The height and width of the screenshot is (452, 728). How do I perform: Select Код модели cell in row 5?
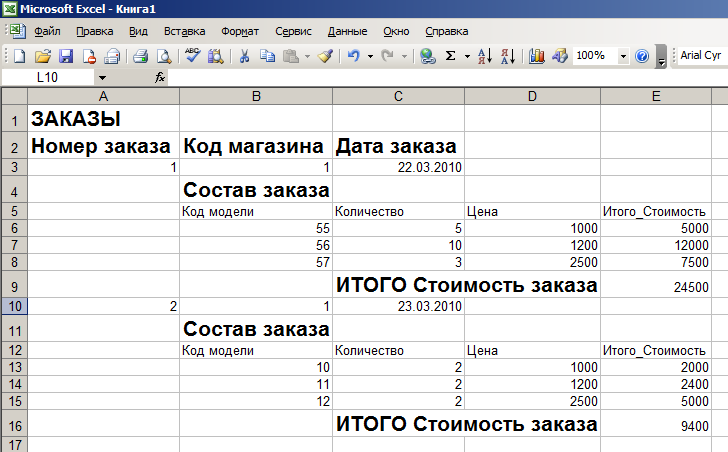(x=256, y=211)
